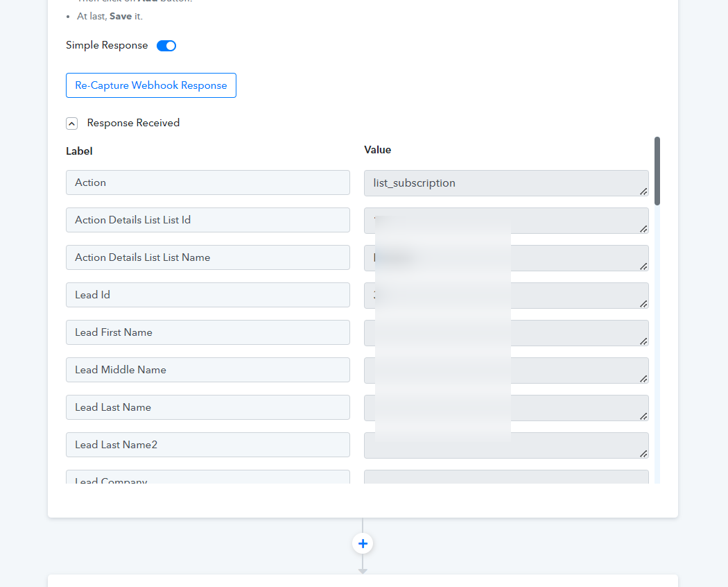Select the Lead Id label field

tap(208, 295)
